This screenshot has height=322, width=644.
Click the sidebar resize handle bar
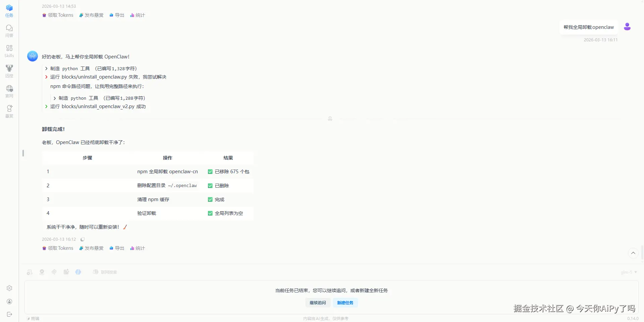pos(23,153)
